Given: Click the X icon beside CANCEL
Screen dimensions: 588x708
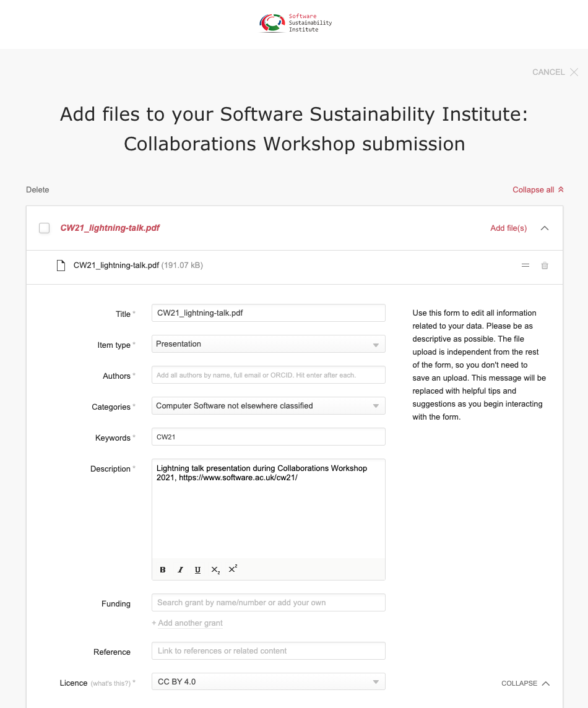Looking at the screenshot, I should coord(574,72).
